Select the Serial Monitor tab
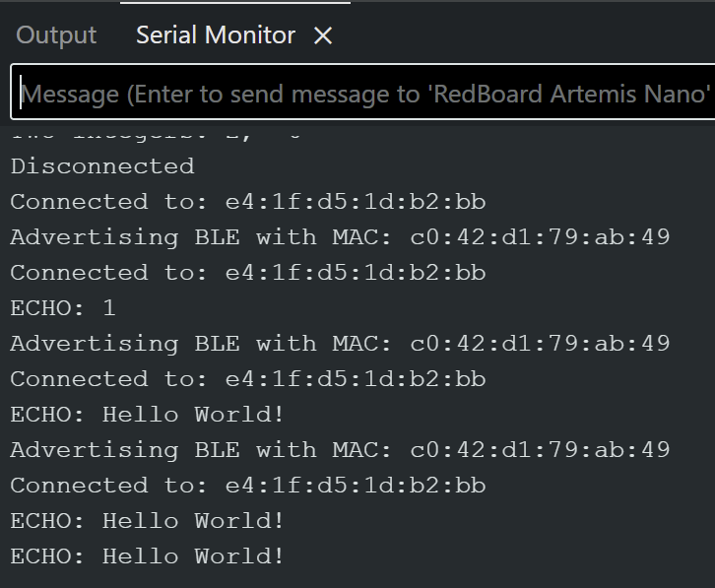This screenshot has height=588, width=715. coord(216,35)
